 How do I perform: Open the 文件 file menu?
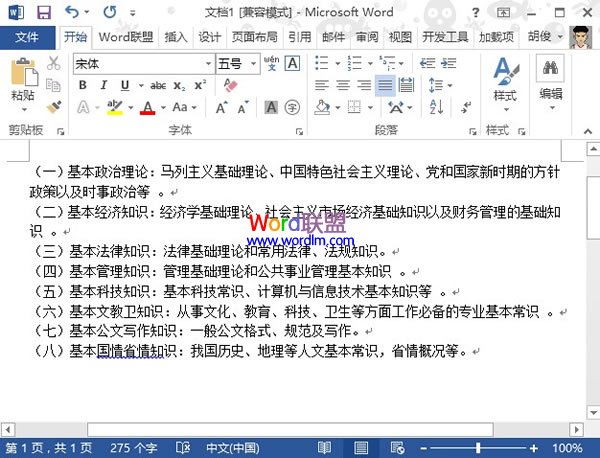27,38
